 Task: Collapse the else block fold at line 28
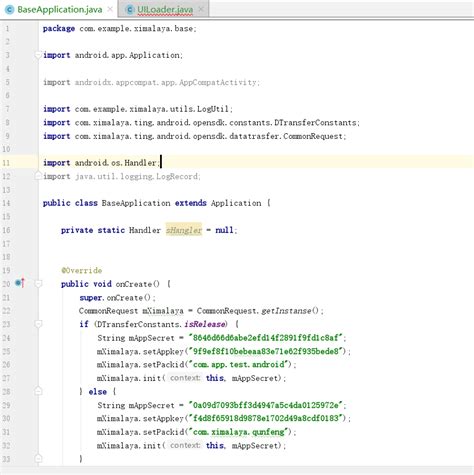38,391
